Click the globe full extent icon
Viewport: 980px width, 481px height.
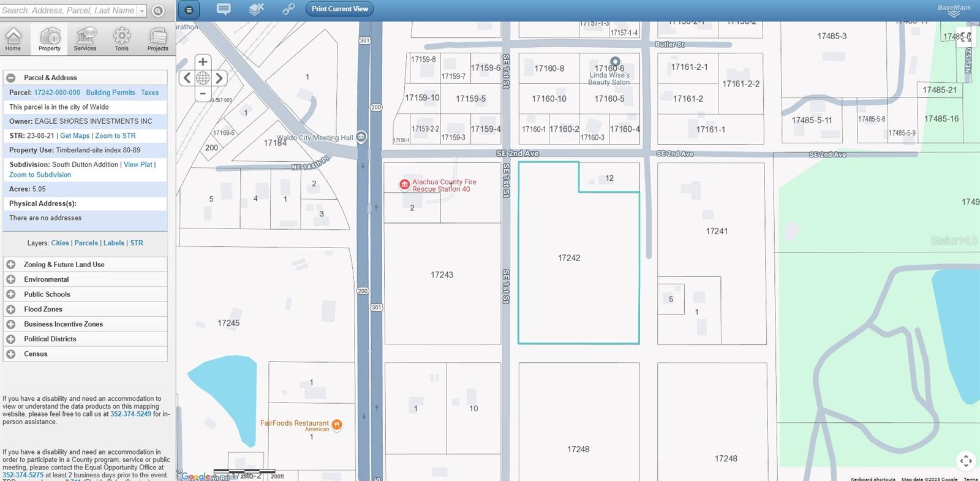203,78
